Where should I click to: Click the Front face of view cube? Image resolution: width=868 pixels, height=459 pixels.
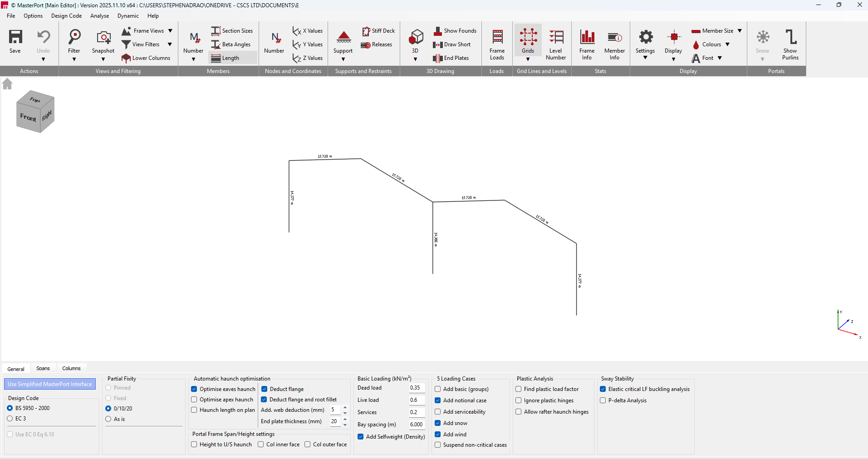coord(28,117)
